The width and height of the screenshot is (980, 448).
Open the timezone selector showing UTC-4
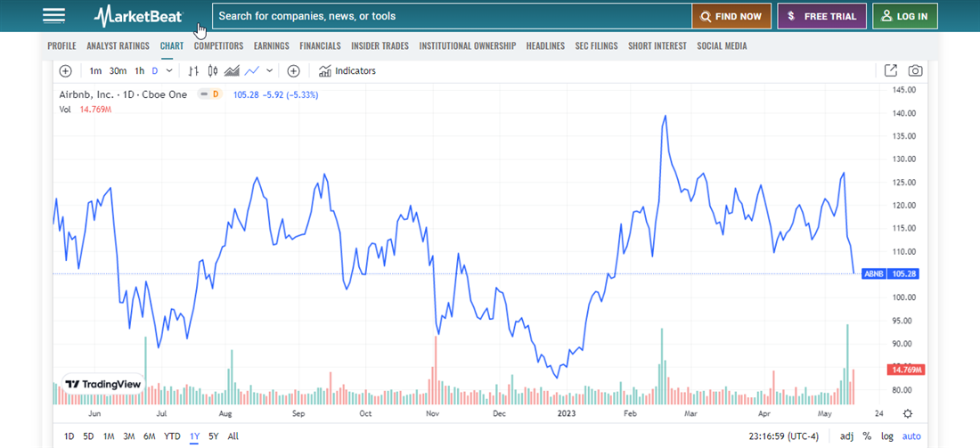coord(781,436)
